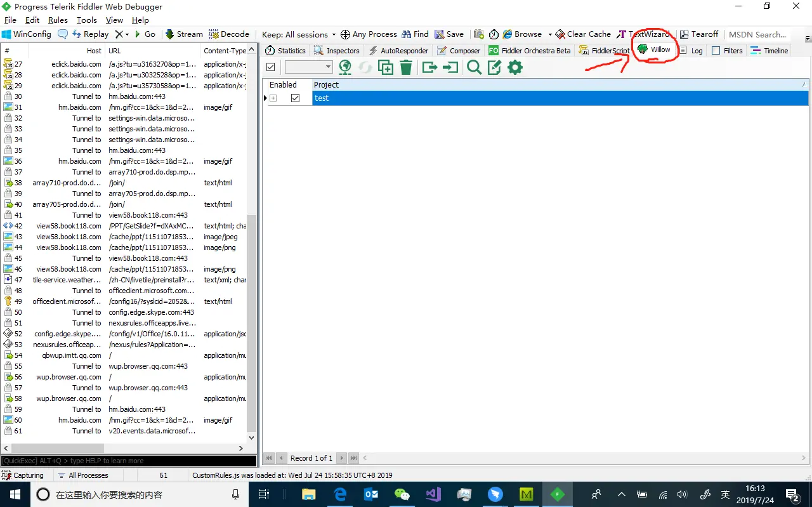
Task: Clear Cache using the toolbar button
Action: point(583,34)
